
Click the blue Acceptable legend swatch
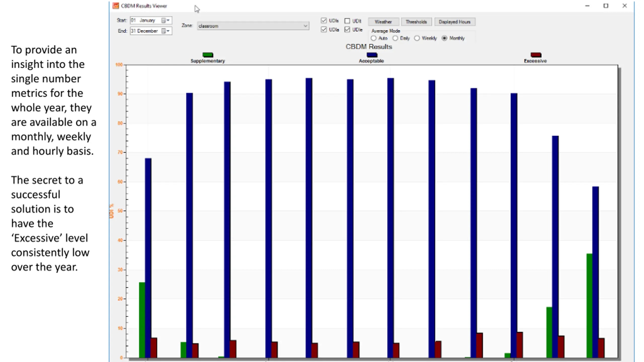click(372, 55)
